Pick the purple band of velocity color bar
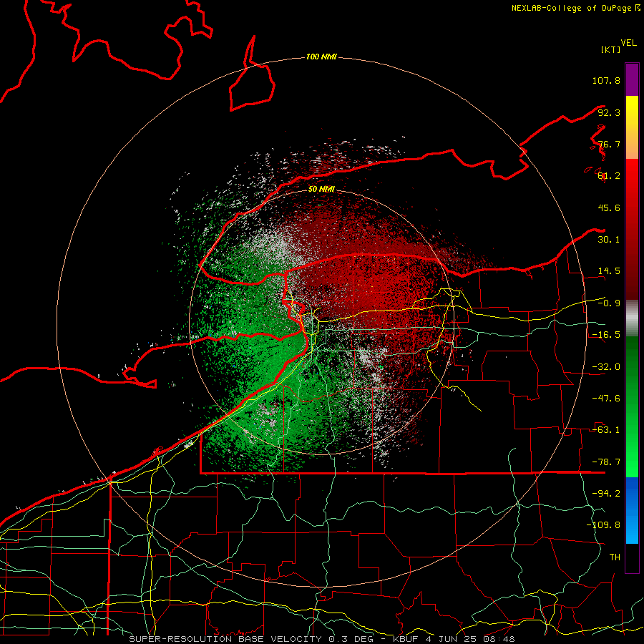This screenshot has width=644, height=644. (x=632, y=79)
